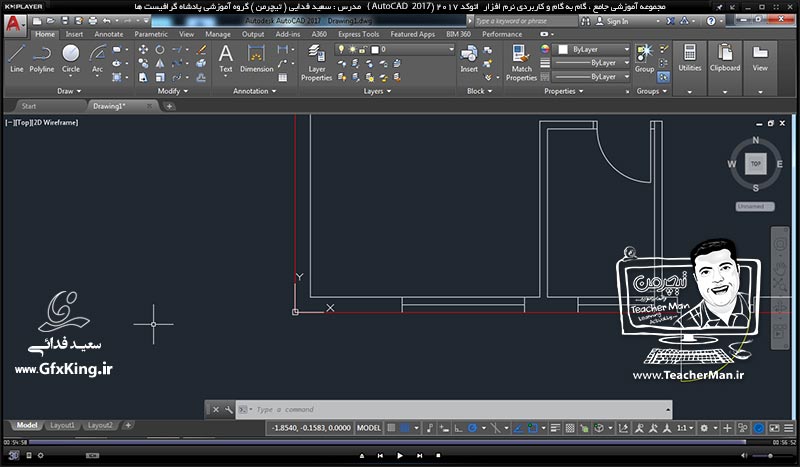Toggle Snap mode in status bar
This screenshot has height=467, width=800.
pos(405,428)
